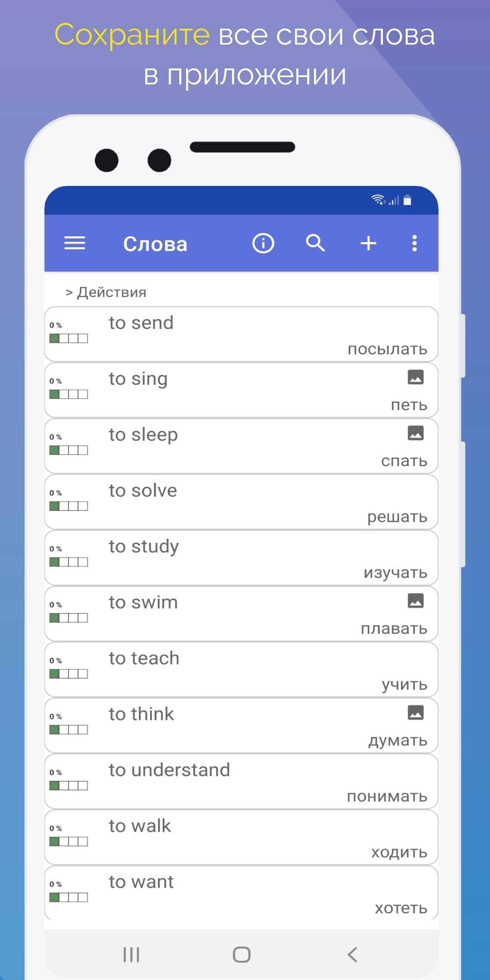The width and height of the screenshot is (490, 980).
Task: Expand the Действия category breadcrumb
Action: pos(106,292)
